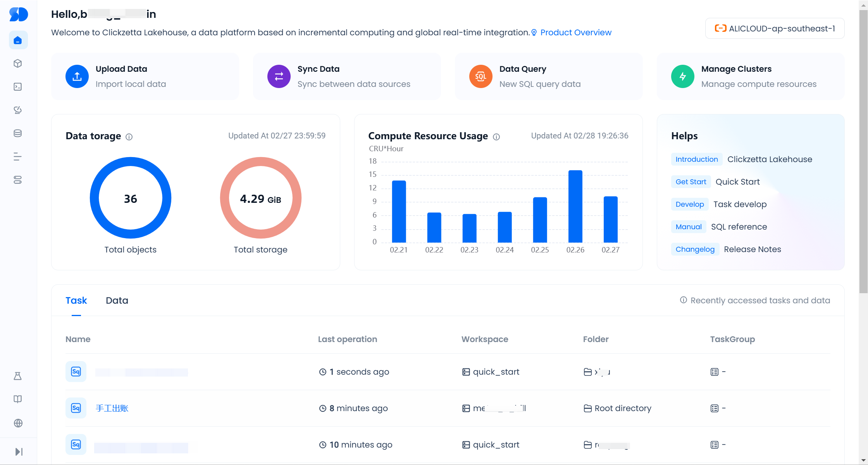
Task: Click the green Manage Clusters lightning icon
Action: [x=682, y=76]
